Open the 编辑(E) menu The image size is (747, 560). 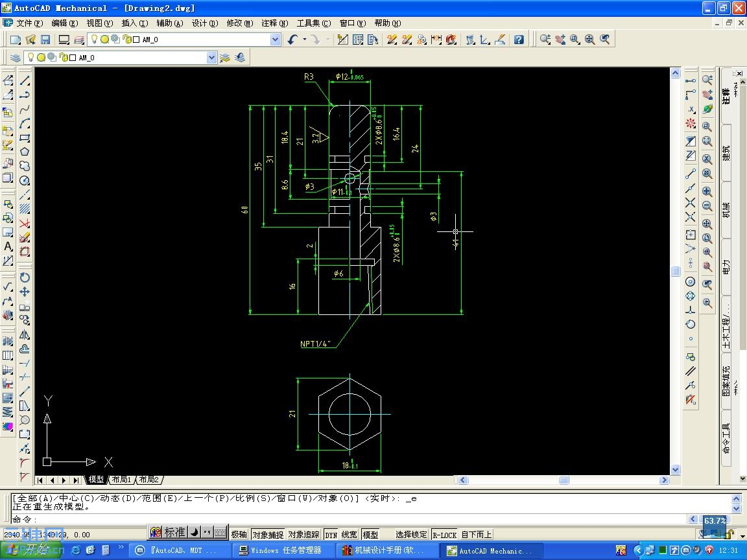pos(64,23)
